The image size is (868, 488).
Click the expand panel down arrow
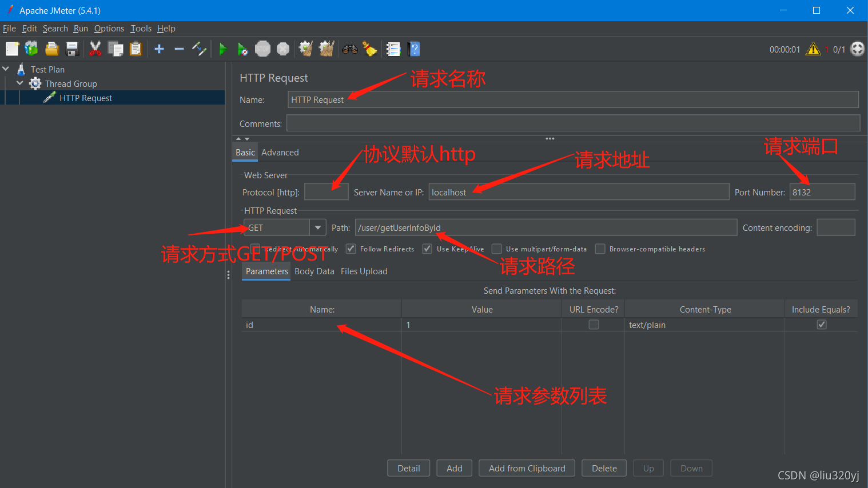[247, 139]
